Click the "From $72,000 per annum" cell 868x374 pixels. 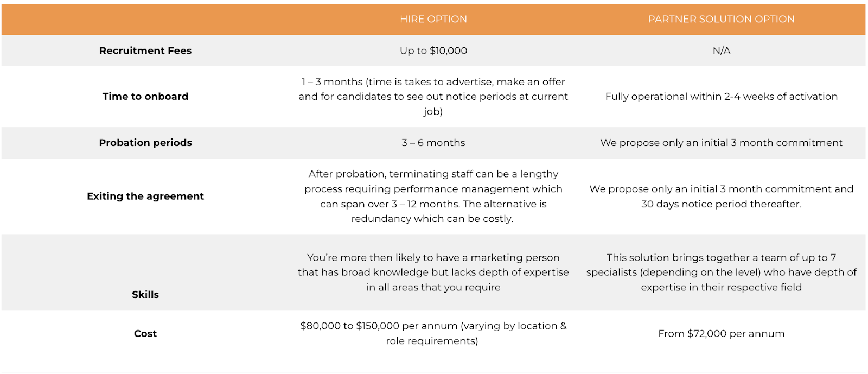pyautogui.click(x=721, y=333)
